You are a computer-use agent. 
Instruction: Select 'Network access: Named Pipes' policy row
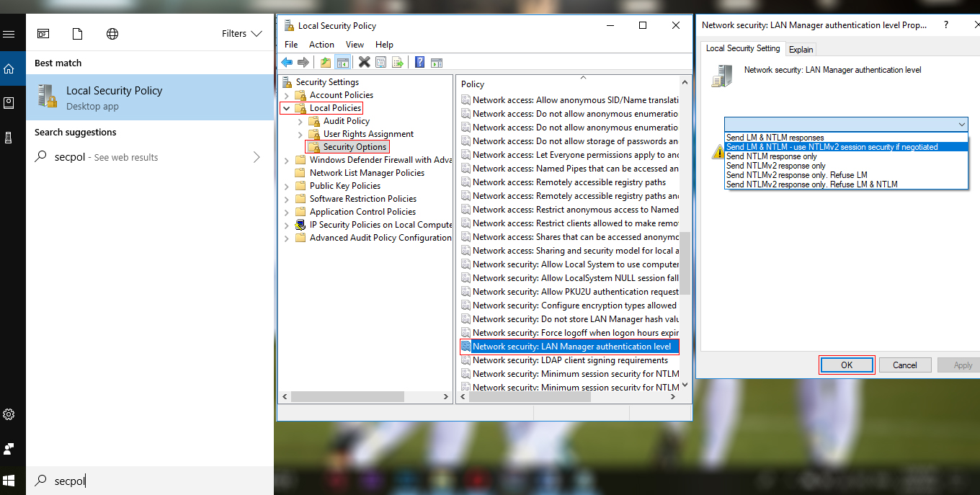point(569,169)
